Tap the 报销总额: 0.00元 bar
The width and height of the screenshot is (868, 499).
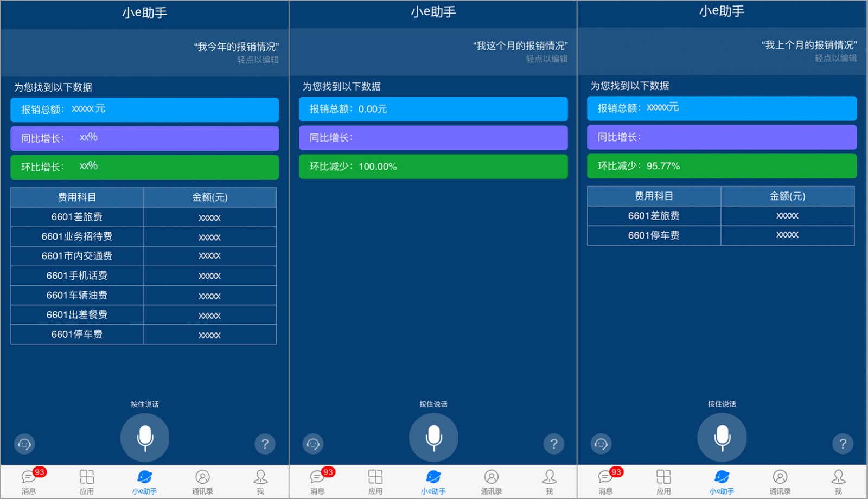(433, 109)
